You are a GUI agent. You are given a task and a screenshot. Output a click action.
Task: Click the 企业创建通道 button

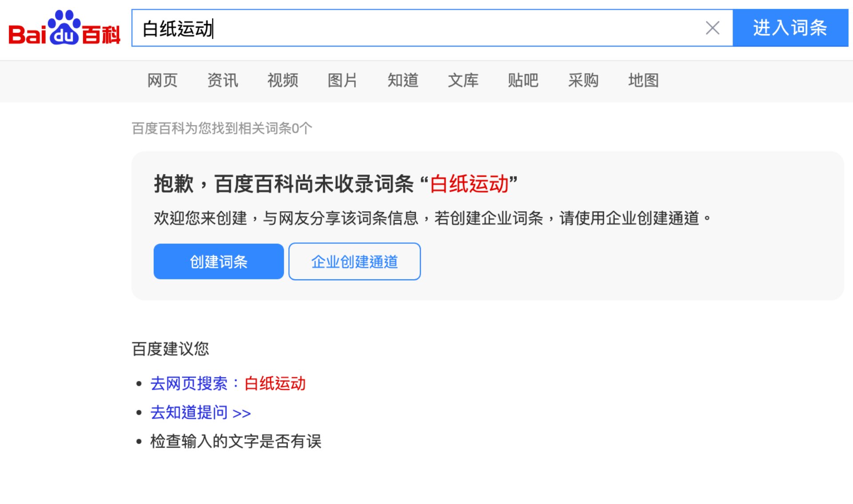coord(355,262)
